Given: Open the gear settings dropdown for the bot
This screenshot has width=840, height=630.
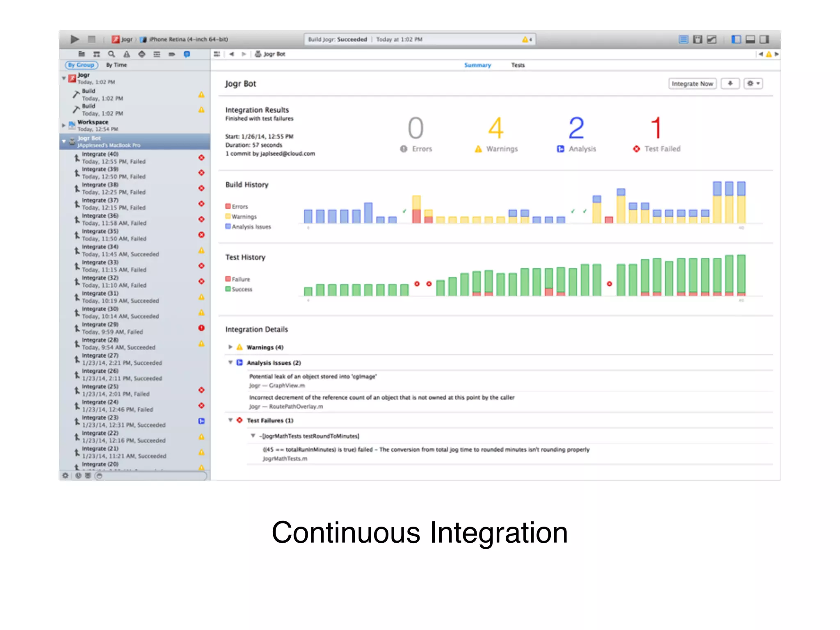Looking at the screenshot, I should click(x=753, y=84).
